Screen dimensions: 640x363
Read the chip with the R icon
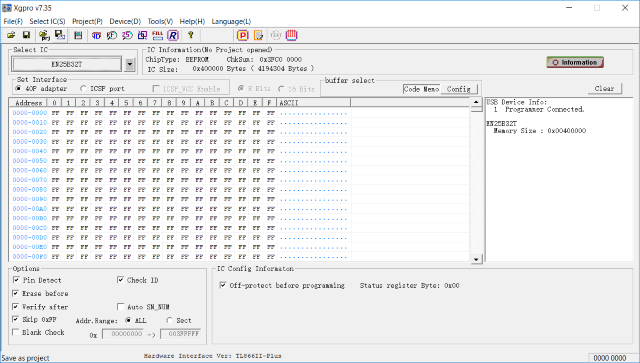click(173, 36)
